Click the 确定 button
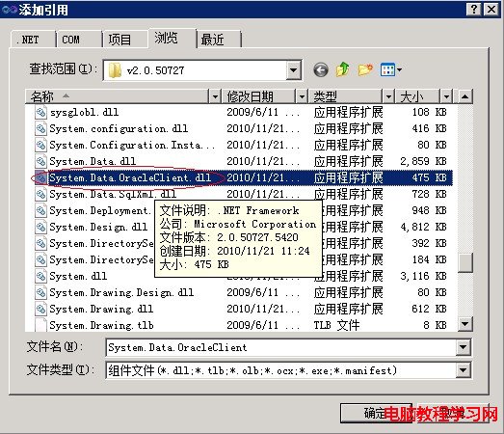504x434 pixels. click(x=376, y=413)
